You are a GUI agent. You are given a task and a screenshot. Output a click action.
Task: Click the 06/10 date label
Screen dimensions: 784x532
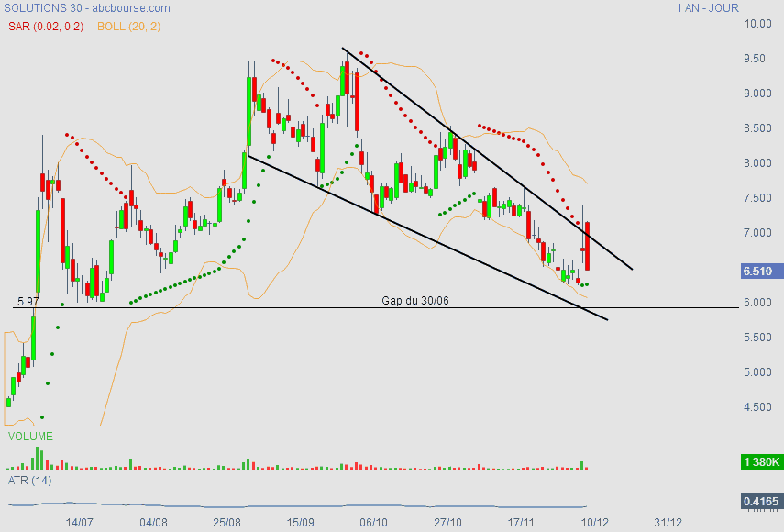374,523
